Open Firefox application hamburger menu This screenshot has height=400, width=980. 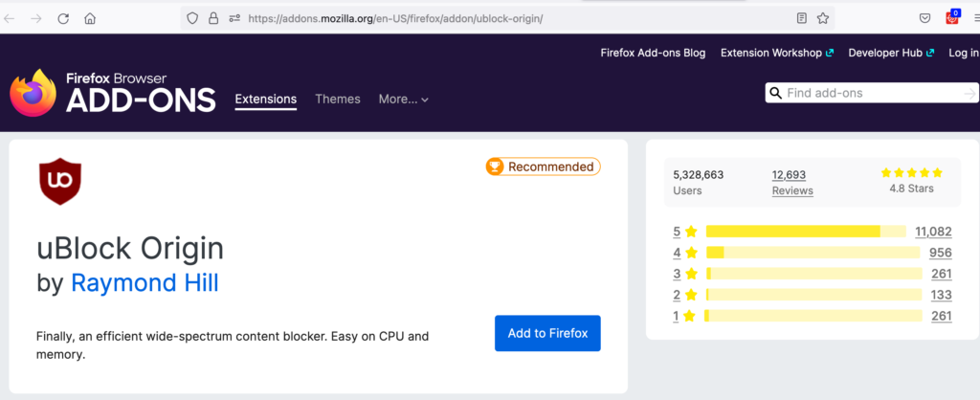976,19
